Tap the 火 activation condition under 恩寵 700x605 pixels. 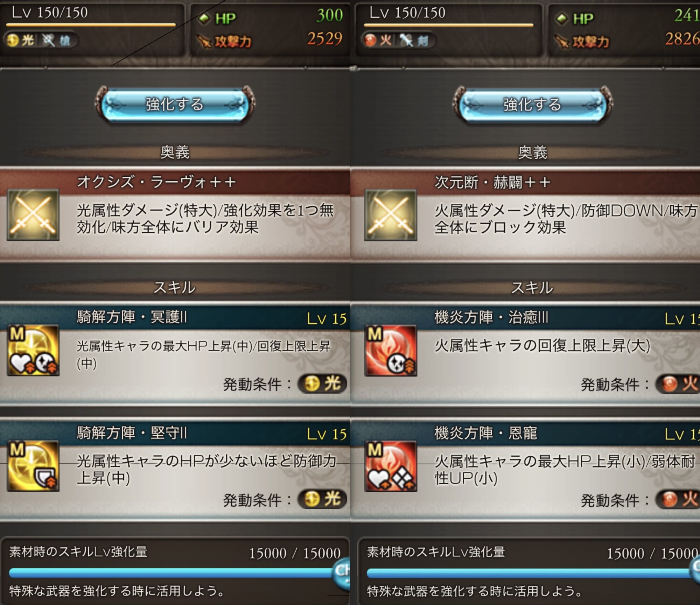678,499
